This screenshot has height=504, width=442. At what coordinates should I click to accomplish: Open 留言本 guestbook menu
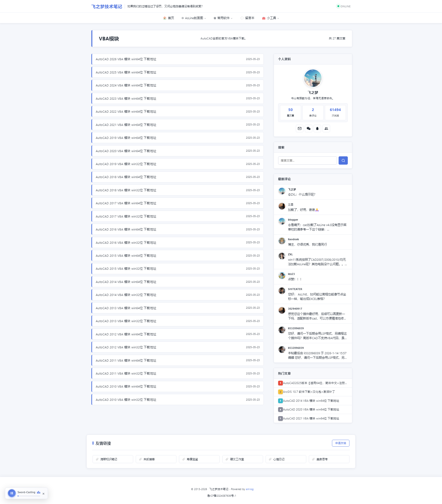click(247, 18)
